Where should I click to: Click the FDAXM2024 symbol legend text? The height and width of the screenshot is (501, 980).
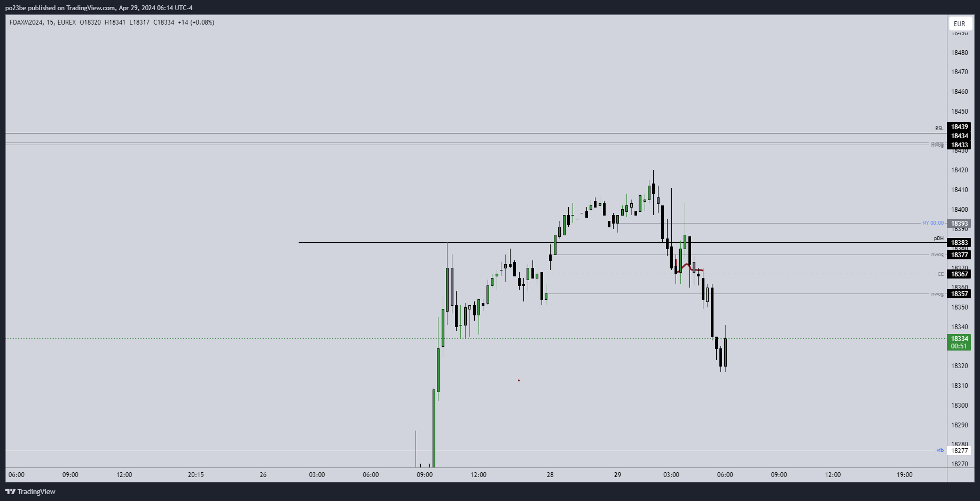coord(26,22)
